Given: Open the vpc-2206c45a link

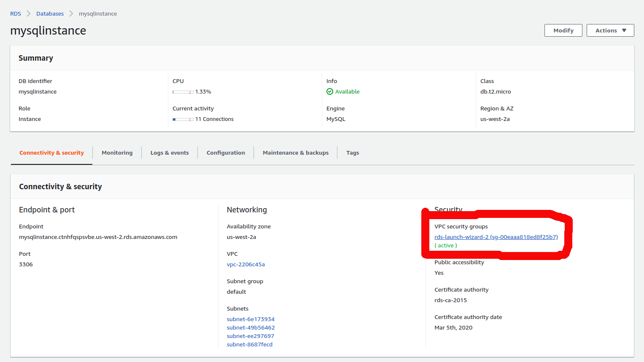Looking at the screenshot, I should 246,264.
